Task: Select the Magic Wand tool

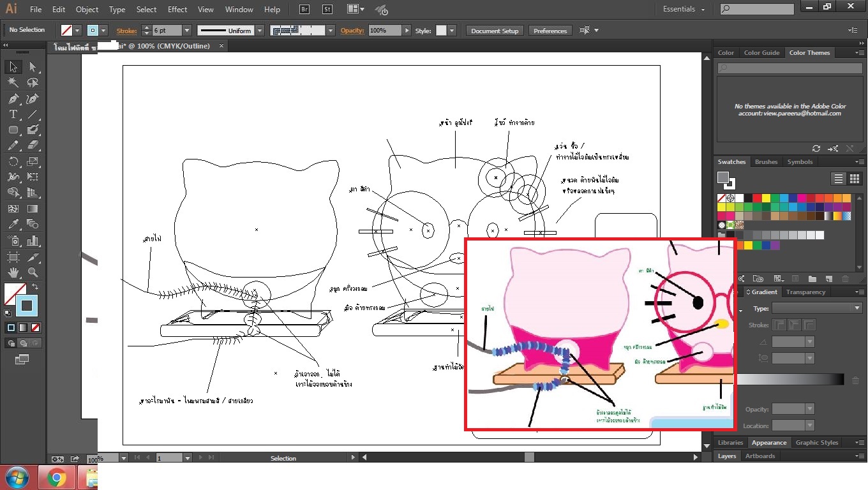Action: pyautogui.click(x=13, y=83)
